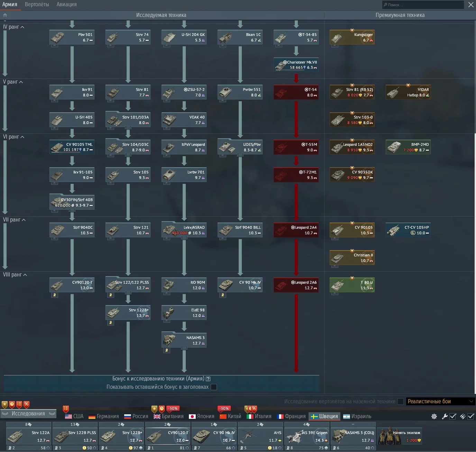Click the CV30FIN/Strf 40B group folder
The image size is (476, 452).
tap(72, 202)
